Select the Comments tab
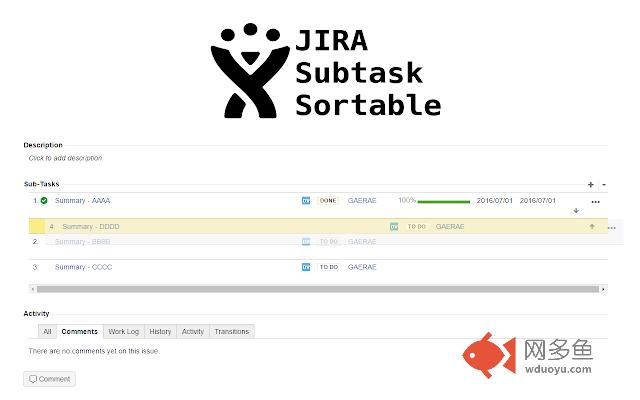The width and height of the screenshot is (640, 400). coord(80,331)
